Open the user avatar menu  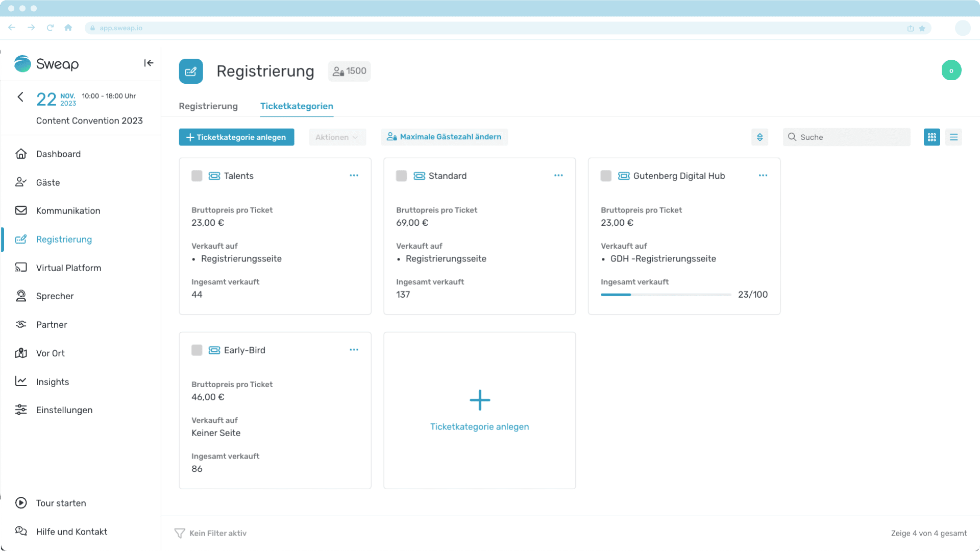[x=951, y=70]
